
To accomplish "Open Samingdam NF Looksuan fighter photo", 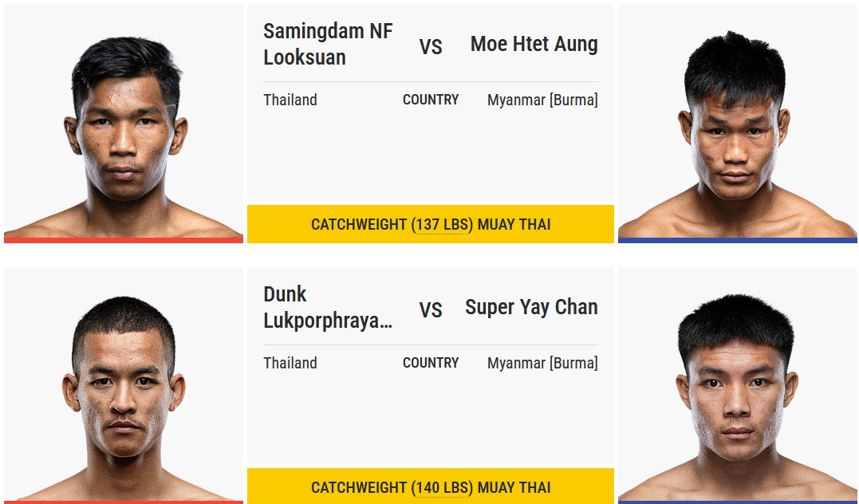I will click(124, 121).
